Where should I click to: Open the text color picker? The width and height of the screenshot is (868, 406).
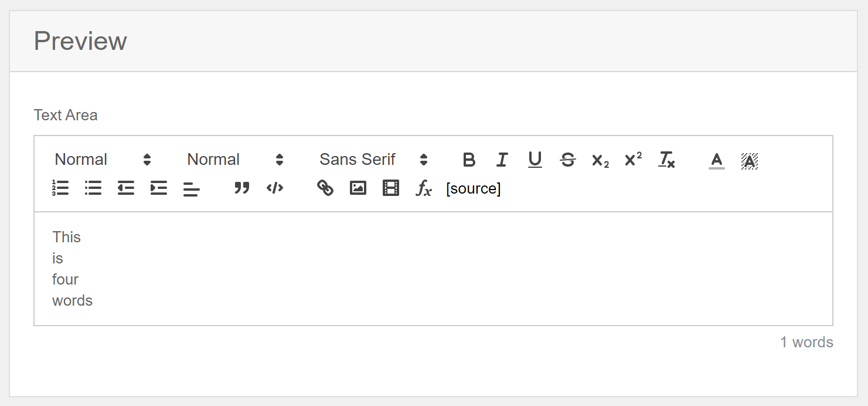click(717, 160)
